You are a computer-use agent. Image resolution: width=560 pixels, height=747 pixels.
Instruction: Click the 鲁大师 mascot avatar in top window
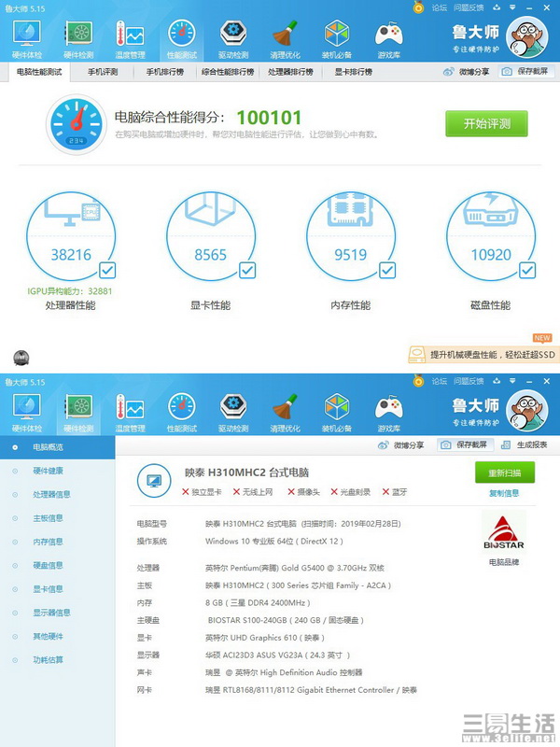tap(526, 37)
